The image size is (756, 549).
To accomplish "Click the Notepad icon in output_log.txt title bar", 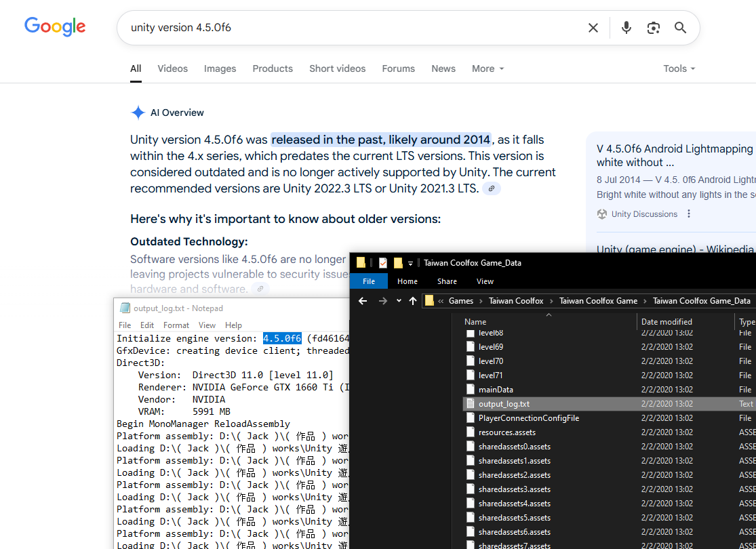I will coord(125,308).
